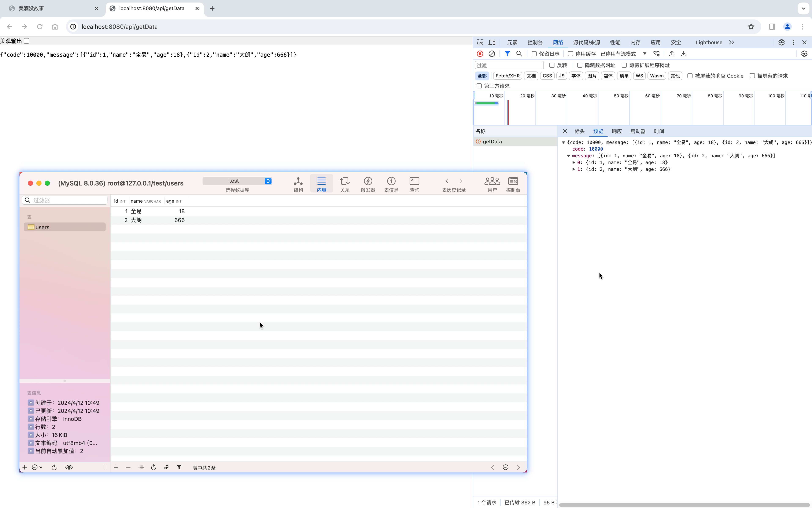The image size is (812, 508).
Task: Open the test database selector dropdown
Action: tap(237, 181)
